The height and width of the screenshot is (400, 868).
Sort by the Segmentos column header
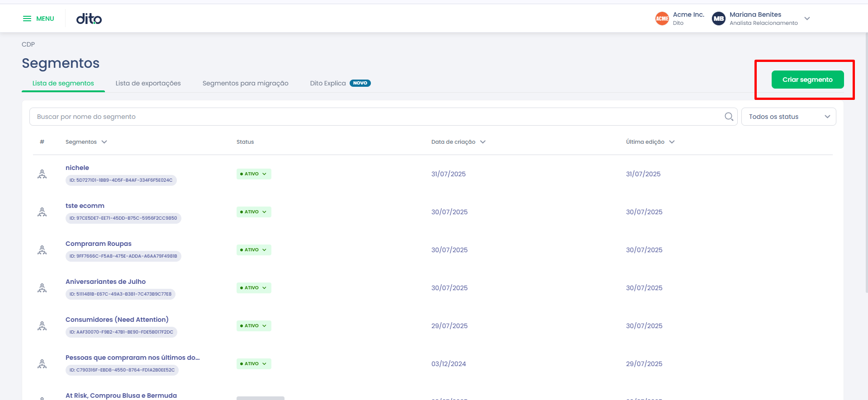coord(86,142)
